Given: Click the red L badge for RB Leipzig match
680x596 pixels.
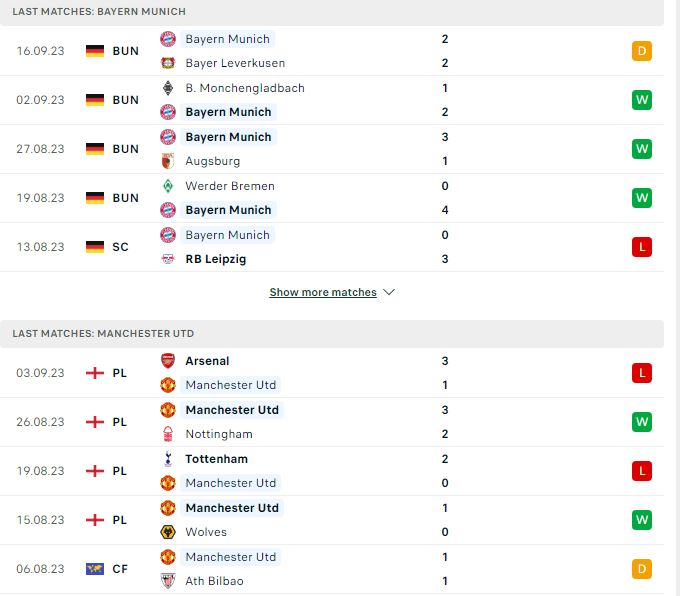Looking at the screenshot, I should [642, 247].
